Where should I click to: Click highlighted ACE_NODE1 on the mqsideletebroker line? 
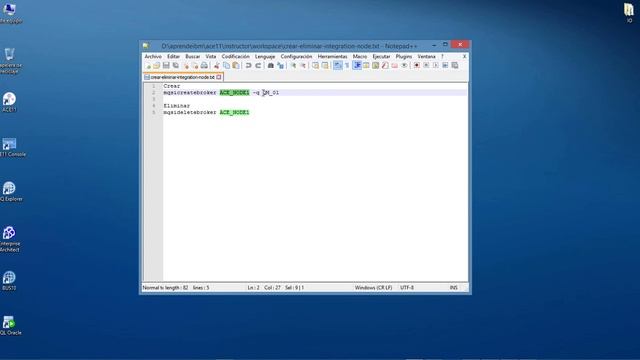pyautogui.click(x=234, y=112)
